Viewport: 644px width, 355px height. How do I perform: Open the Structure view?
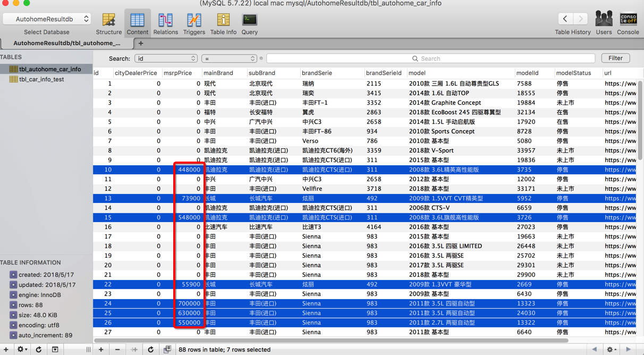point(108,24)
